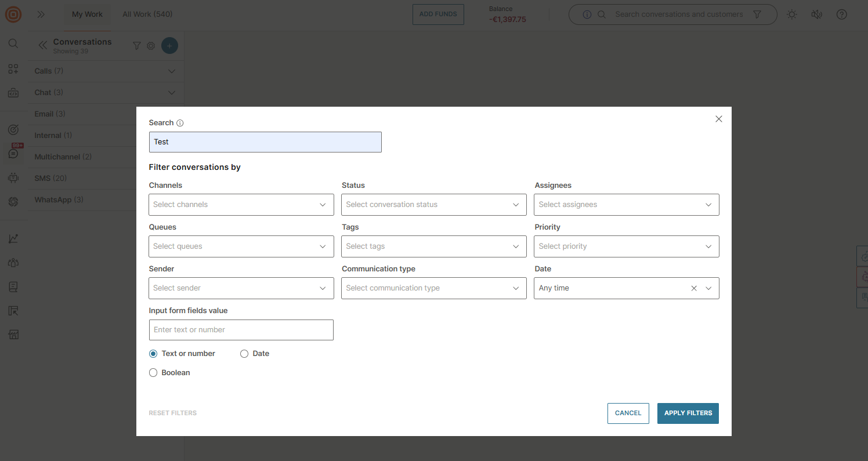Image resolution: width=868 pixels, height=461 pixels.
Task: Click RESET FILTERS in the dialog
Action: click(x=172, y=412)
